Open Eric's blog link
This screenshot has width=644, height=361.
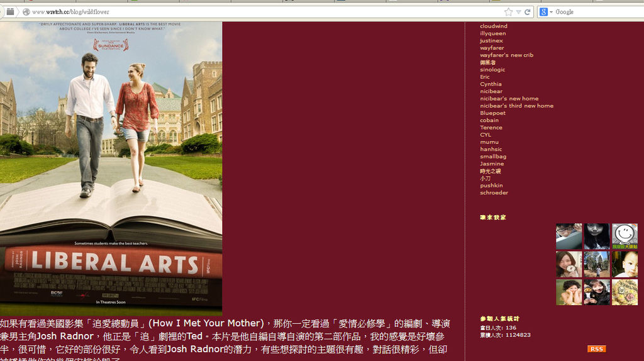pyautogui.click(x=485, y=77)
